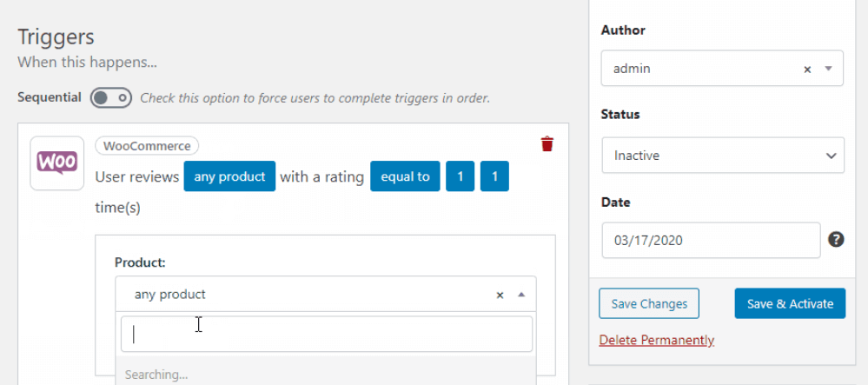Toggle the Sequential switch
This screenshot has width=868, height=385.
point(111,97)
